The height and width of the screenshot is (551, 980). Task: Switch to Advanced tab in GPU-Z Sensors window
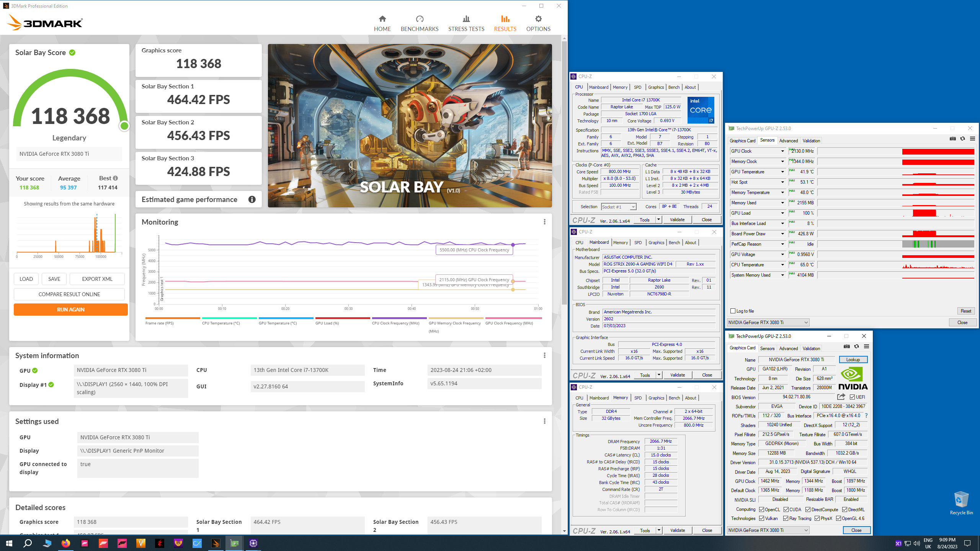coord(789,141)
